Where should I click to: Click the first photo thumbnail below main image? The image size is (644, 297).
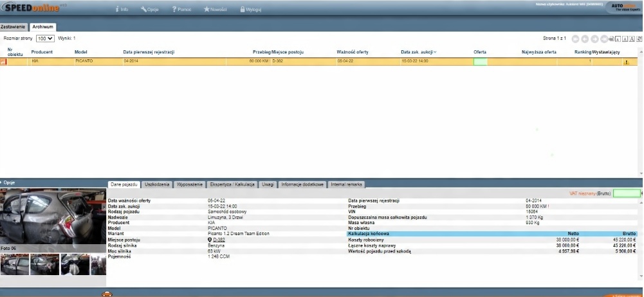(x=15, y=265)
